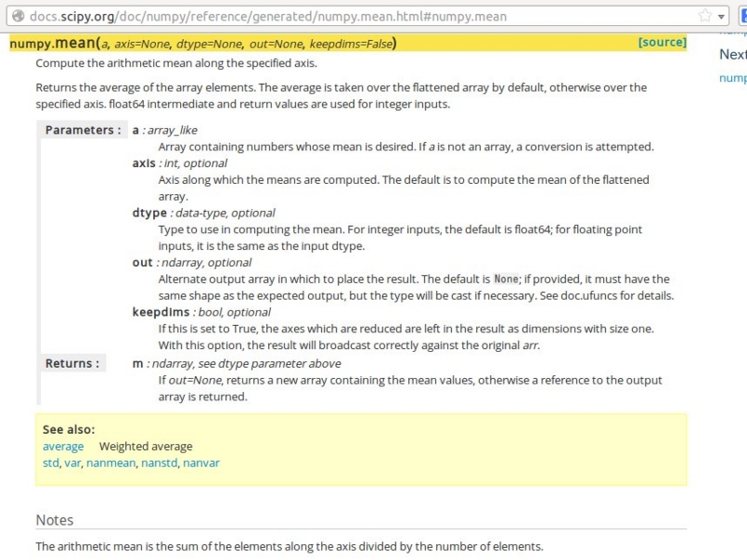Screen dimensions: 747x560
Task: Open the 'average' See also link
Action: [x=63, y=447]
